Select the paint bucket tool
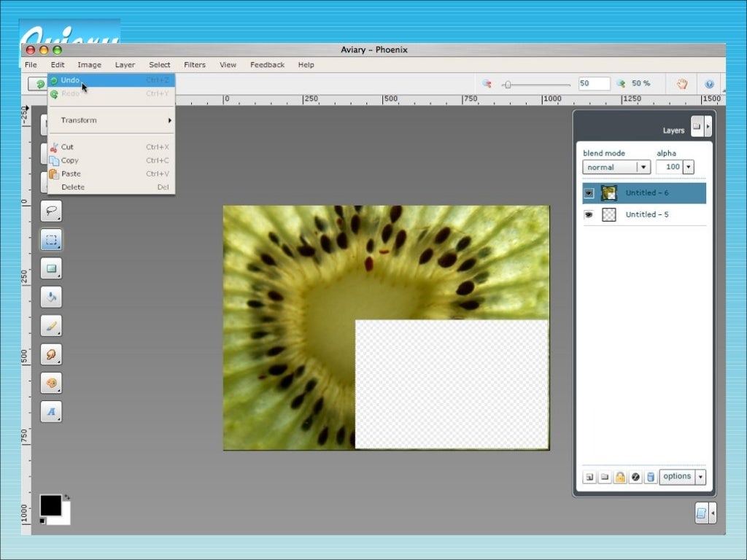 [51, 297]
